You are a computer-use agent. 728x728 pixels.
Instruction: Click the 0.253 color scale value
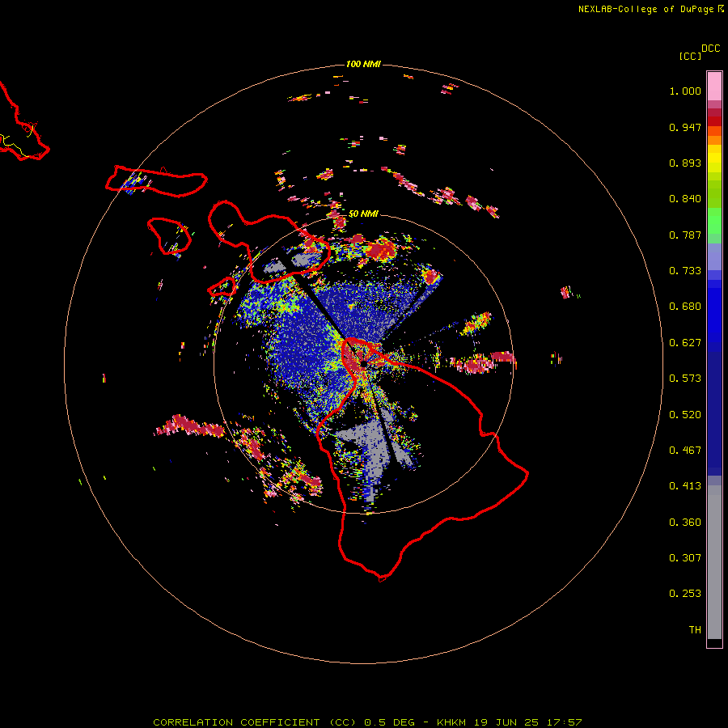(685, 594)
